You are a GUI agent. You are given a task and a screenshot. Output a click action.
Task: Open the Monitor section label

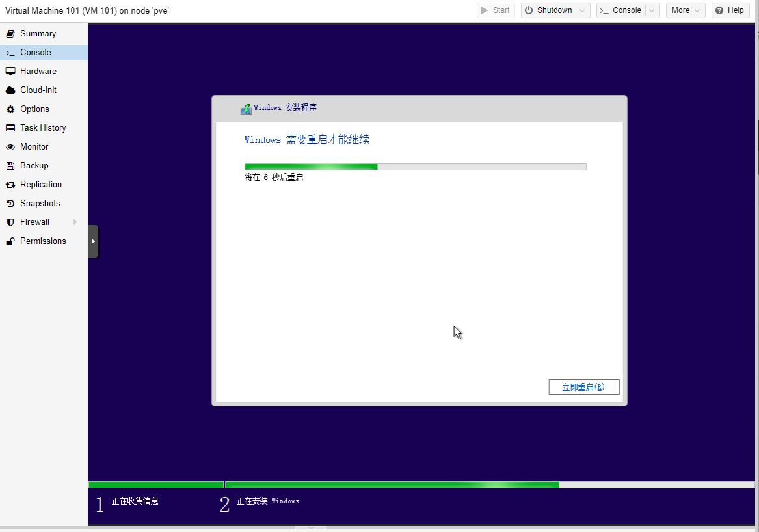coord(34,147)
